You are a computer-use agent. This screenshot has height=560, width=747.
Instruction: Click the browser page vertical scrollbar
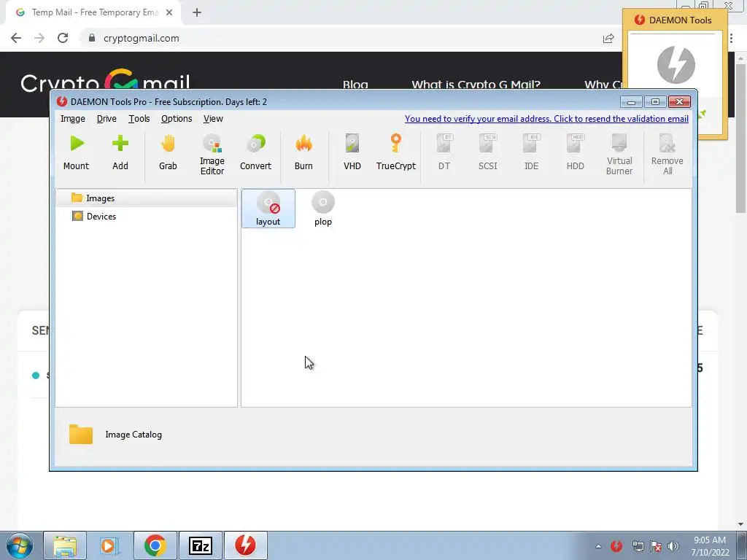740,138
